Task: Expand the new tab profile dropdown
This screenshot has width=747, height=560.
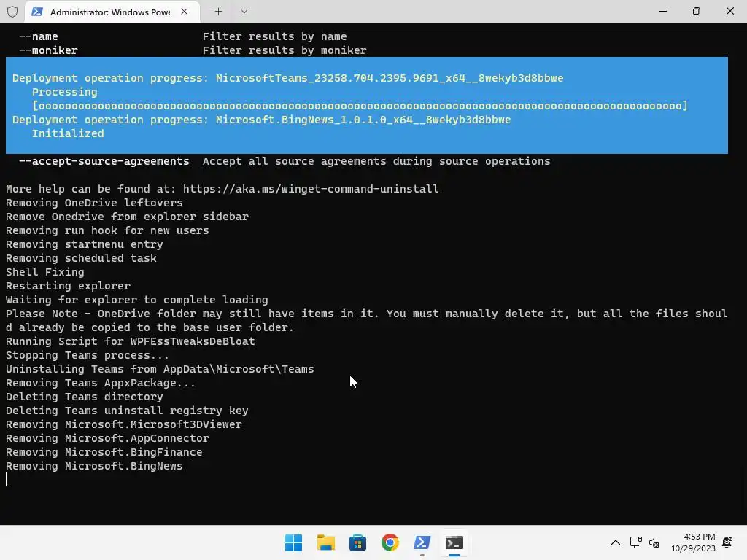Action: pyautogui.click(x=244, y=12)
